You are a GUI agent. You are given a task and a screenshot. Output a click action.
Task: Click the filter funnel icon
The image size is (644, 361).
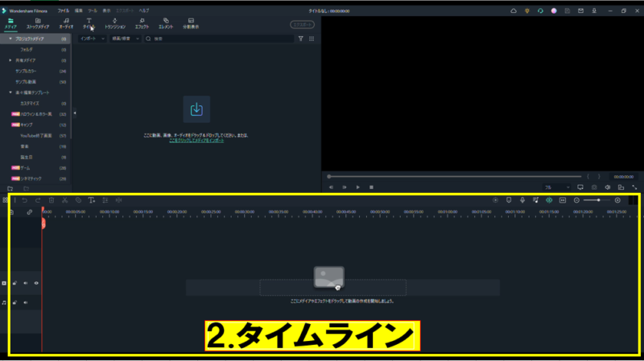[x=300, y=39]
